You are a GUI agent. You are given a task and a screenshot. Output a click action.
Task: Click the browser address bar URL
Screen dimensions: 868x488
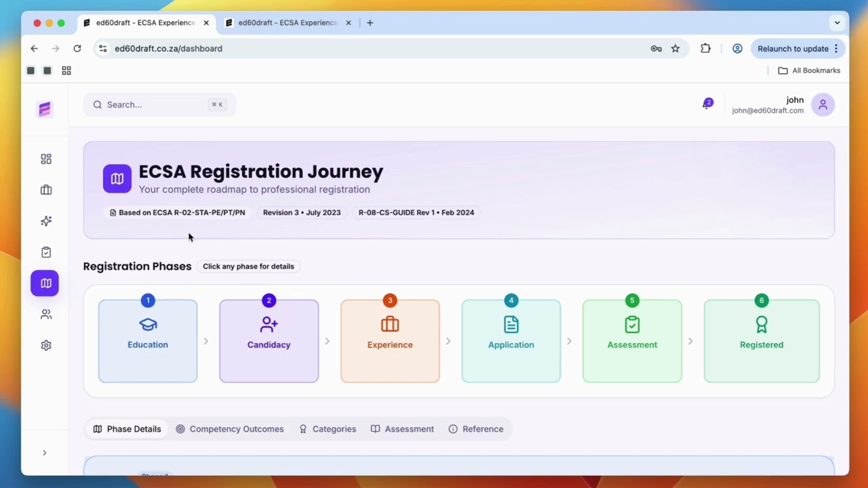click(168, 49)
